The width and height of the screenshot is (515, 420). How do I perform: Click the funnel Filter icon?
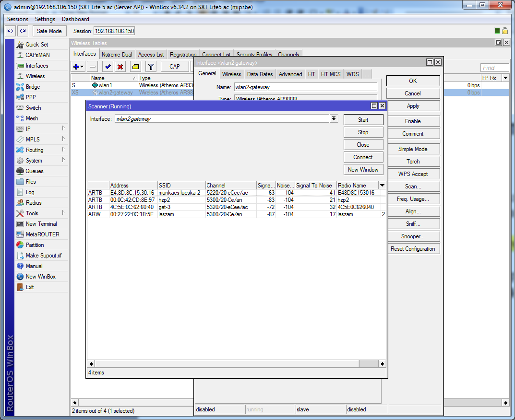[x=151, y=67]
